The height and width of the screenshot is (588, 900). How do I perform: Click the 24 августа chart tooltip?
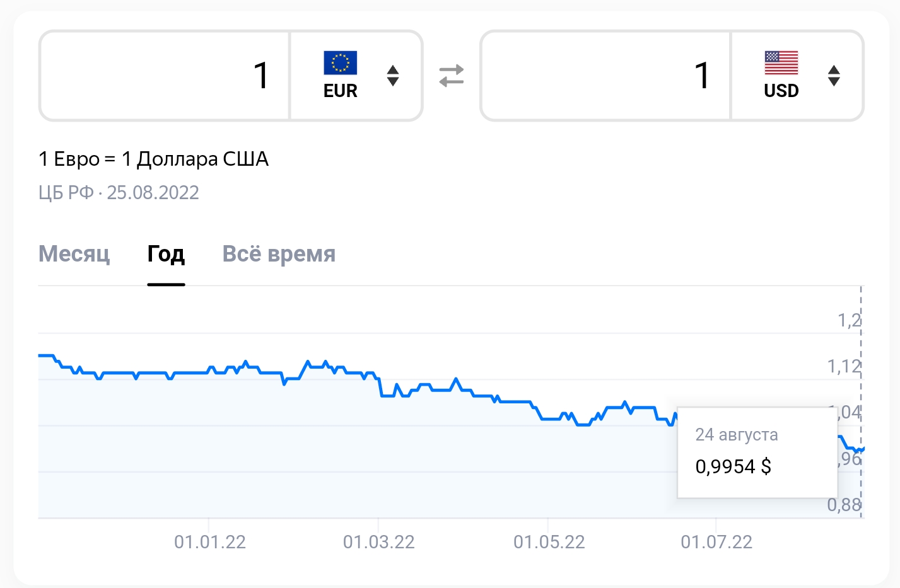(757, 453)
